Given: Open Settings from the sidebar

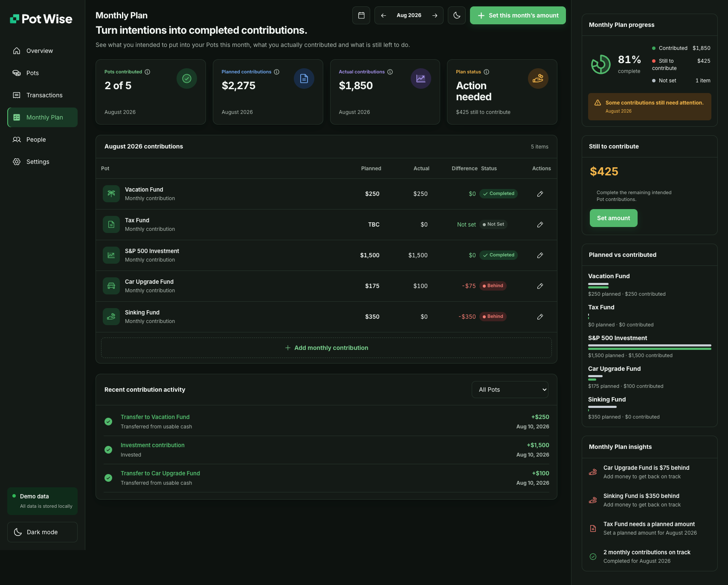Looking at the screenshot, I should point(42,162).
